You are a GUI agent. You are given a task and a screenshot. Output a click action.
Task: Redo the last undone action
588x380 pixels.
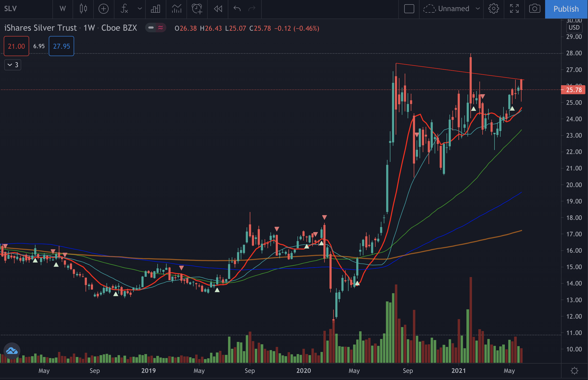[252, 9]
